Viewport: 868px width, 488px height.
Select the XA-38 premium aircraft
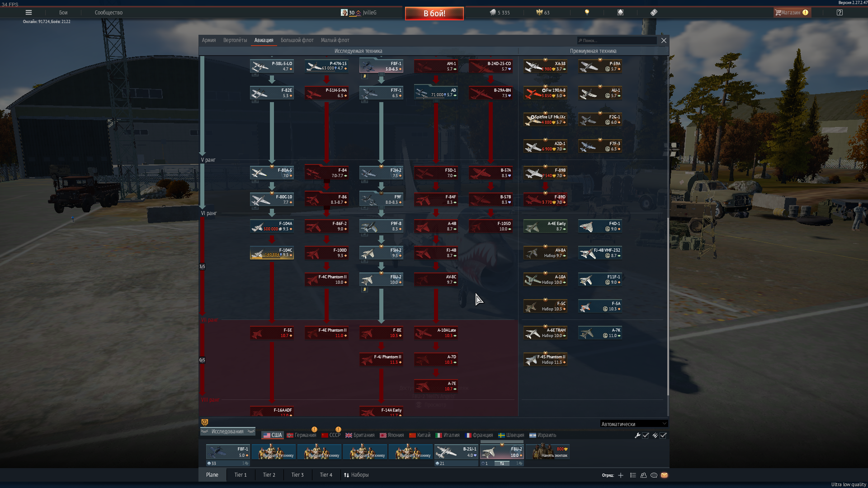coord(545,66)
